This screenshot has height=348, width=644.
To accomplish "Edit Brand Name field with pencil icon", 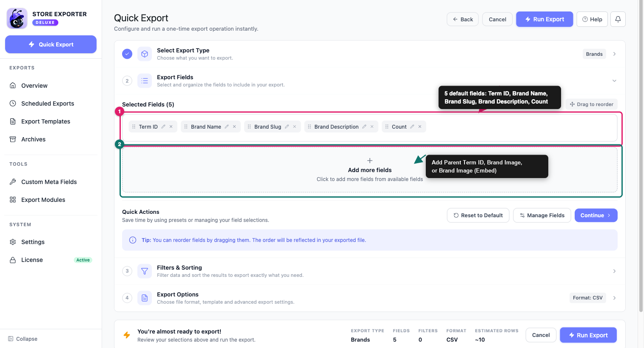I will point(227,127).
